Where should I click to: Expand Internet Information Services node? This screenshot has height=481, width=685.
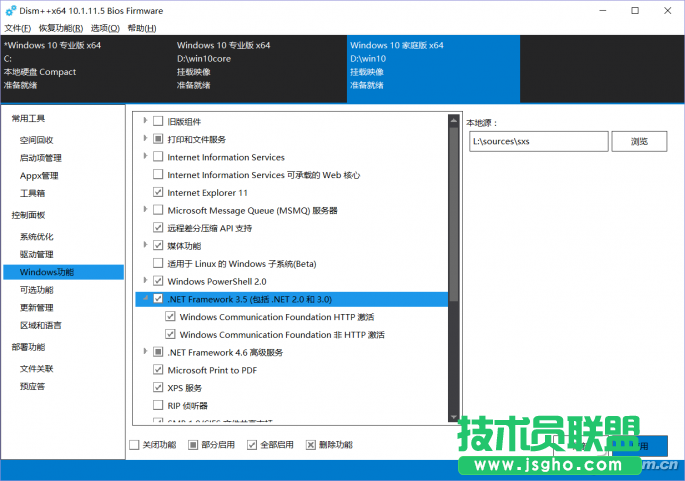145,157
